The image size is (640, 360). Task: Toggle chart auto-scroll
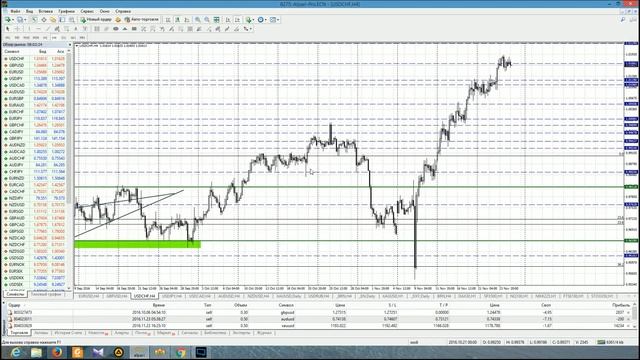tap(228, 20)
